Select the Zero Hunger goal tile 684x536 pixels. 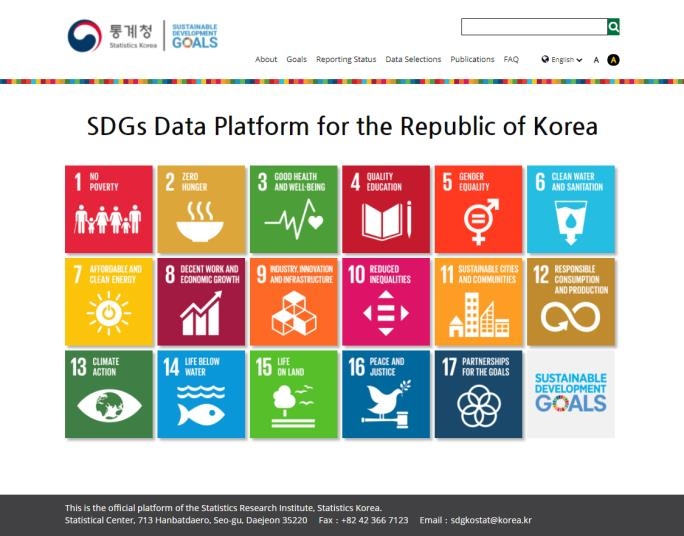point(201,209)
